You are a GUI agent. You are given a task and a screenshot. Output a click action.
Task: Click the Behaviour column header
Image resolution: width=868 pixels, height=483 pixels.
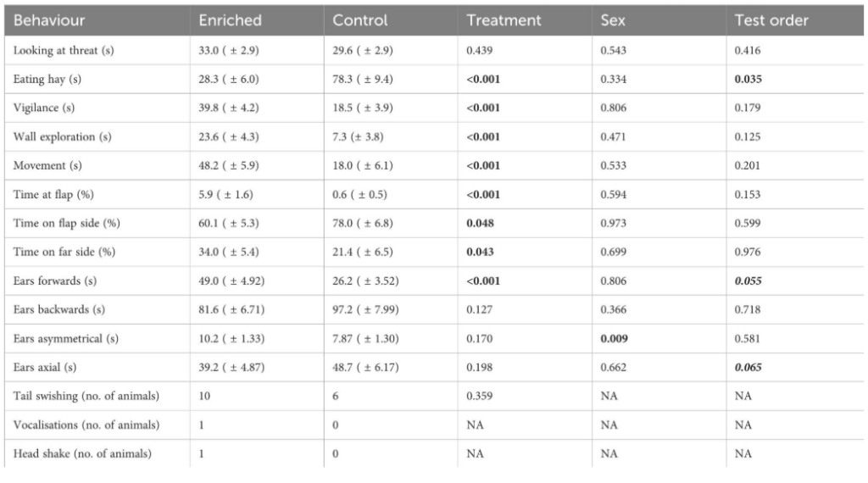pos(48,20)
